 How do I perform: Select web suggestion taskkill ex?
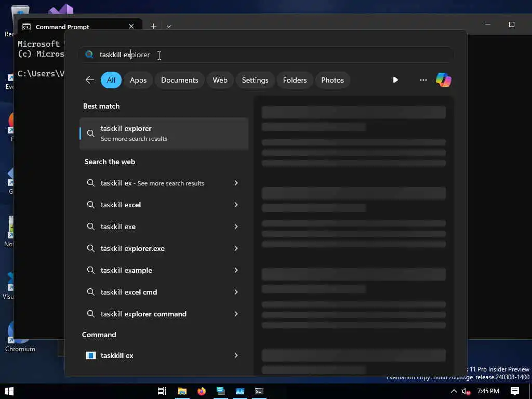[164, 183]
